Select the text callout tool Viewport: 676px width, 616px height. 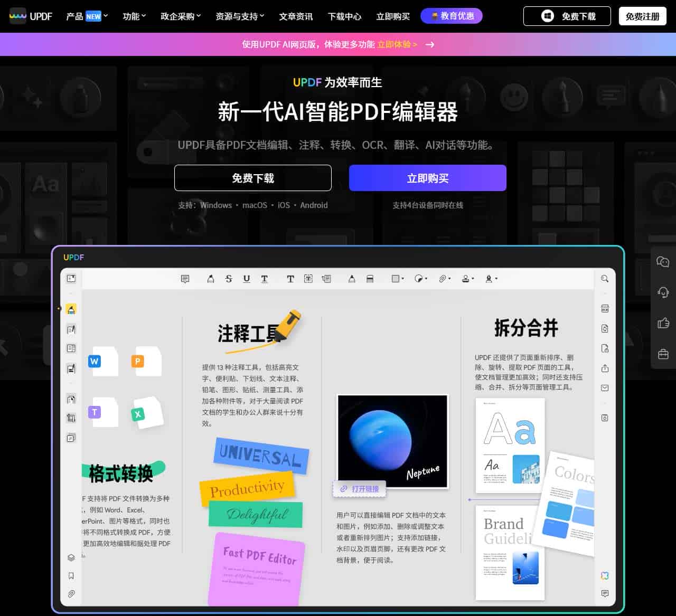point(326,279)
